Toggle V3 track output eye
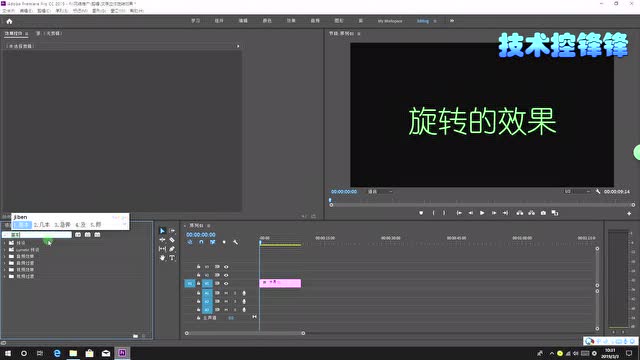 pos(226,267)
